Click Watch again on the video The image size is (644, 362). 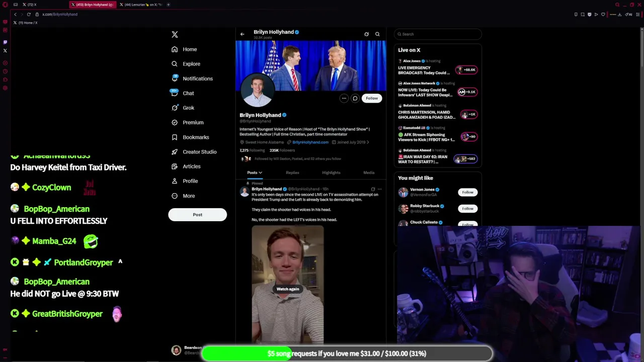point(288,289)
